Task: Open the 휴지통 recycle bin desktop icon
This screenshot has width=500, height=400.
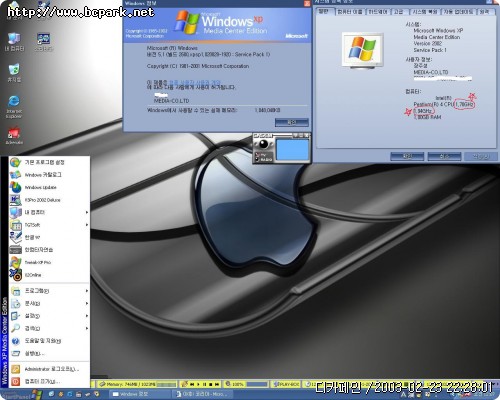Action: [x=14, y=73]
